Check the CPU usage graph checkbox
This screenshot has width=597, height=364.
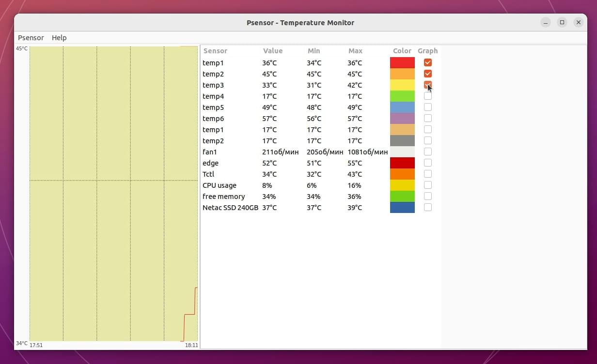coord(428,185)
